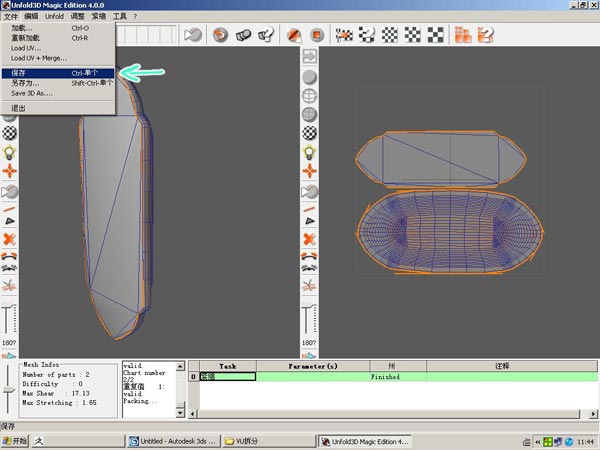Image resolution: width=600 pixels, height=450 pixels.
Task: Toggle the fine checkerboard texture toolbar icon
Action: [390, 35]
